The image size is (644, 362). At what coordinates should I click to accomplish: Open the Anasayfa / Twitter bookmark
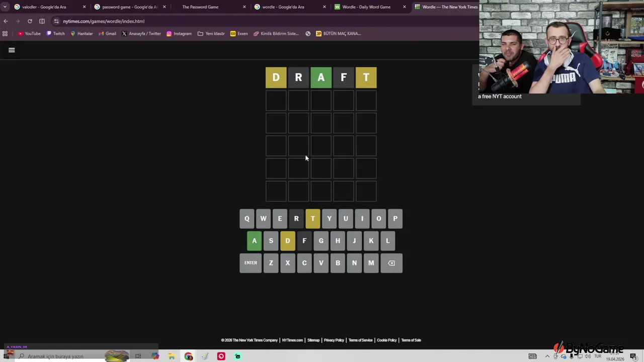141,34
